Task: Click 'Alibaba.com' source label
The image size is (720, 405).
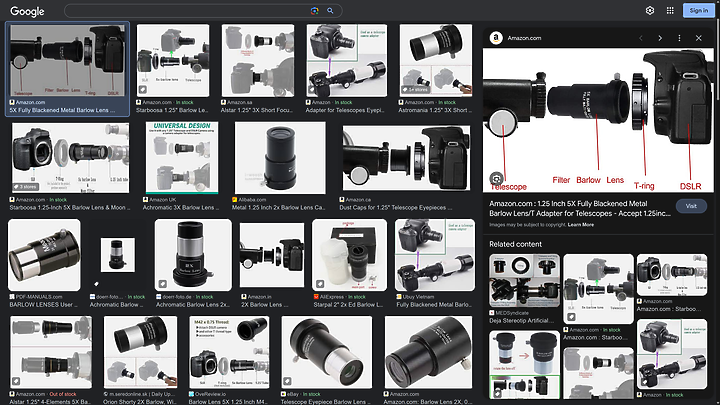Action: (252, 200)
